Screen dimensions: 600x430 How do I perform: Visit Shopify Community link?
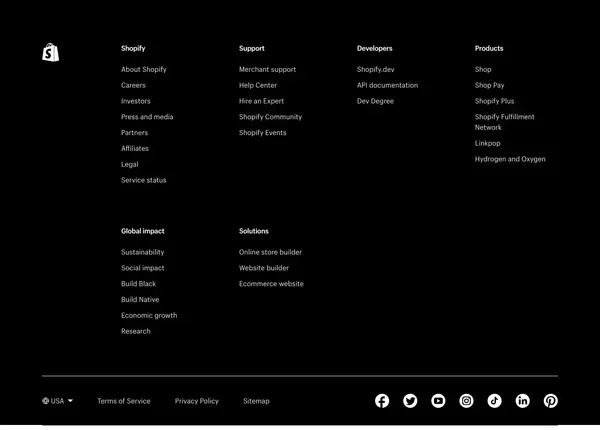tap(271, 117)
